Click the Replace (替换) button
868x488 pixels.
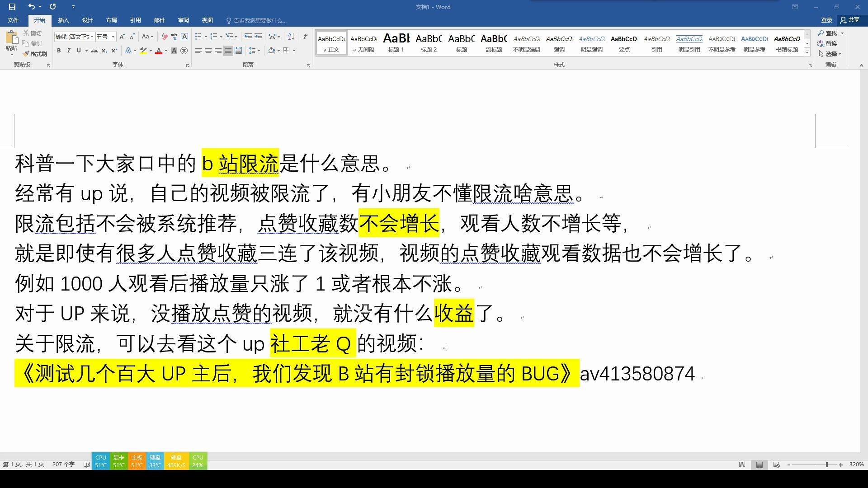[827, 43]
